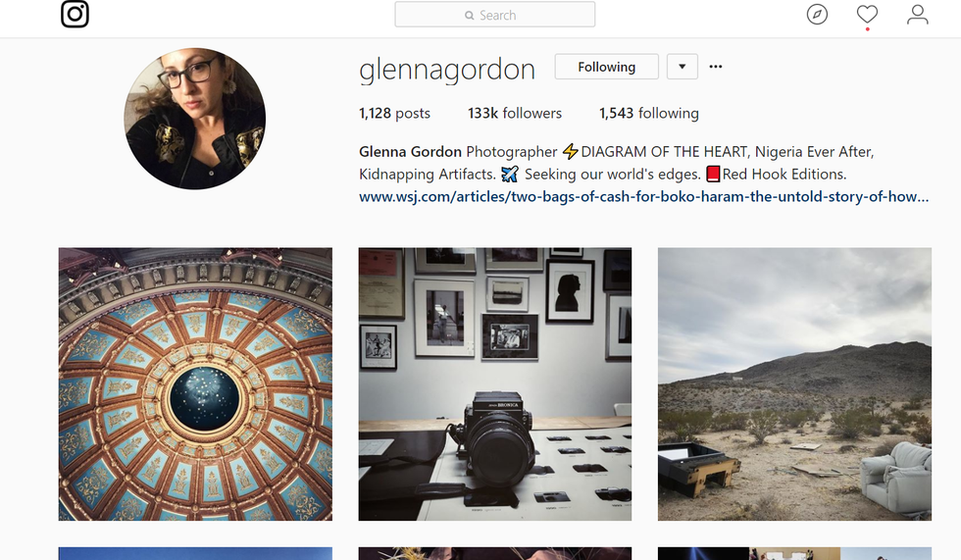The width and height of the screenshot is (961, 560).
Task: Open the desert landscape with armchair photo
Action: [795, 384]
